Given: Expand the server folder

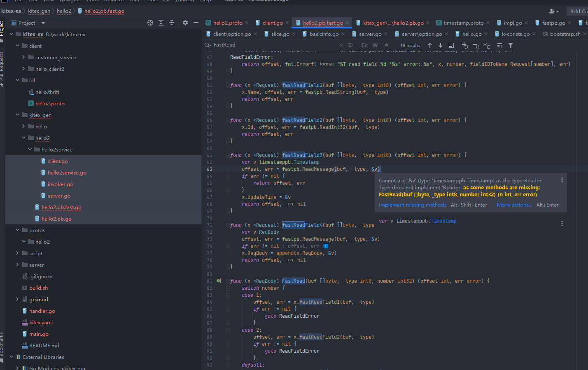Looking at the screenshot, I should pos(18,265).
